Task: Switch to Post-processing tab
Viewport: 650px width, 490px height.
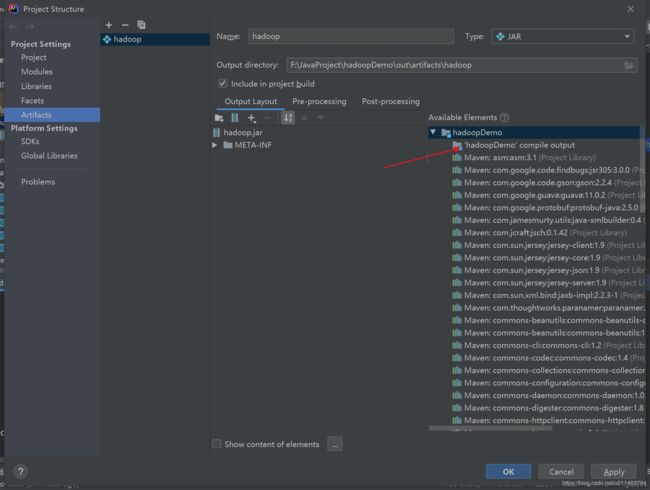Action: coord(390,102)
